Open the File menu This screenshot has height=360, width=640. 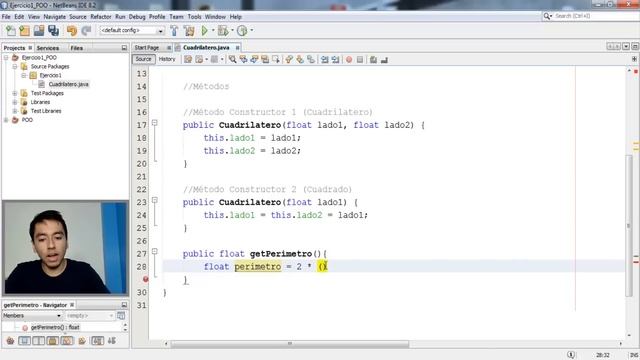pos(6,17)
